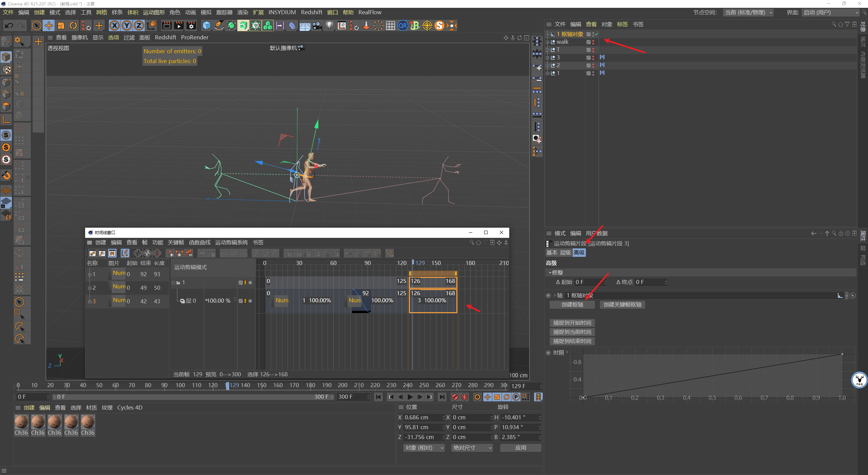The height and width of the screenshot is (475, 868).
Task: Click the 捕捉到当前时间 button
Action: (x=572, y=332)
